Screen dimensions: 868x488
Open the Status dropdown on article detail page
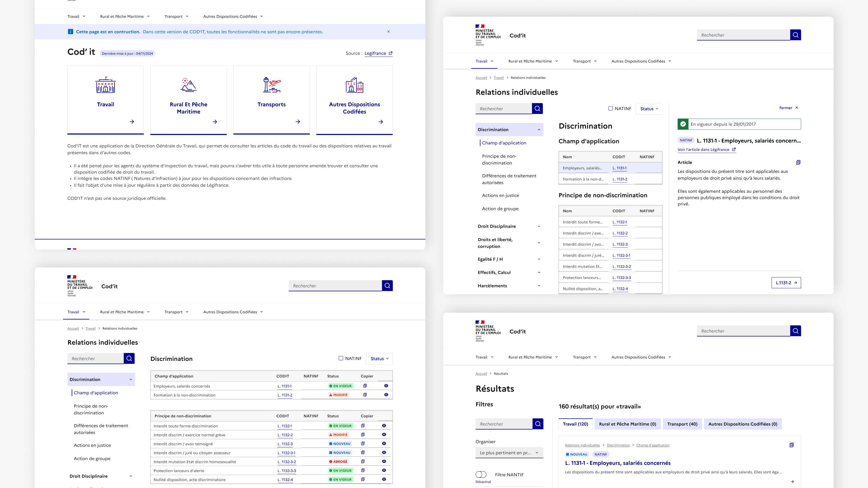pyautogui.click(x=649, y=109)
